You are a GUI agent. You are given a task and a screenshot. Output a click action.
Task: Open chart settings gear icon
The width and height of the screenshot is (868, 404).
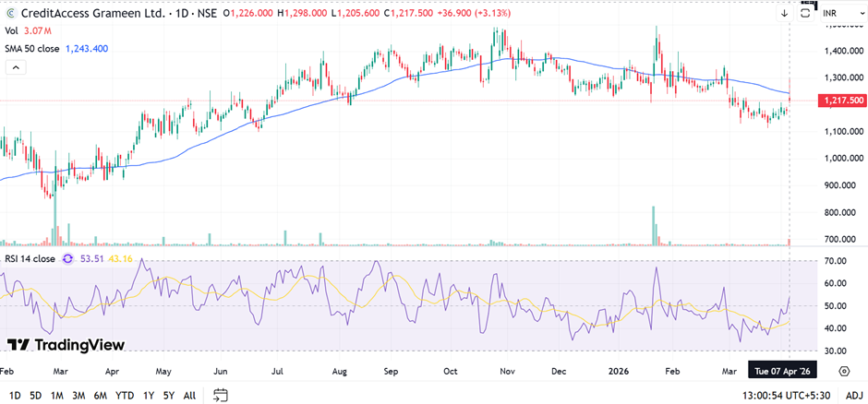point(844,371)
